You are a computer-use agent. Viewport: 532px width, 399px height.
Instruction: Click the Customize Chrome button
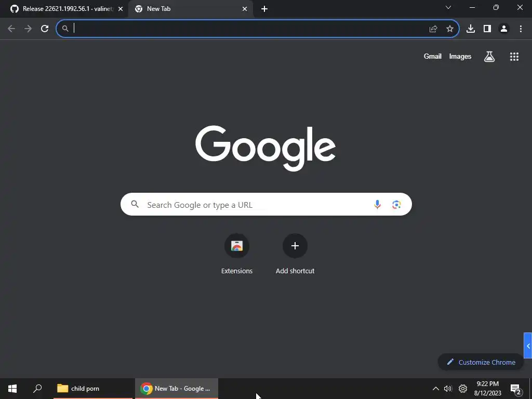(481, 362)
